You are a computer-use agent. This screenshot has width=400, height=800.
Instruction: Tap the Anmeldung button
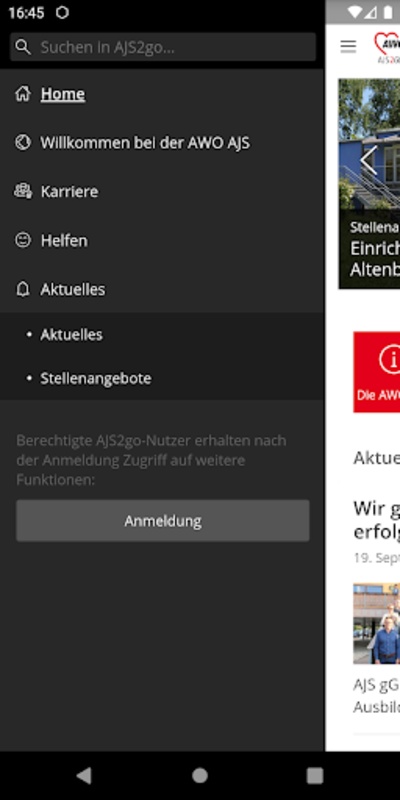(x=163, y=521)
